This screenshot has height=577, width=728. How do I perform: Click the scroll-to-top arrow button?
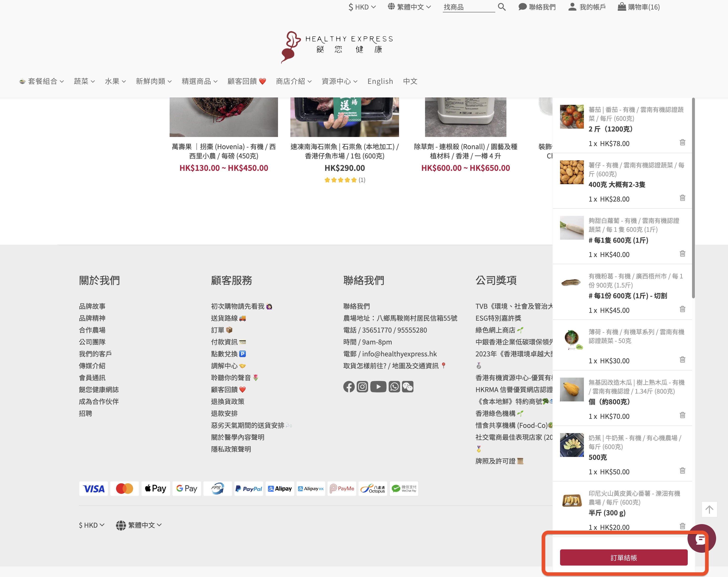[709, 509]
